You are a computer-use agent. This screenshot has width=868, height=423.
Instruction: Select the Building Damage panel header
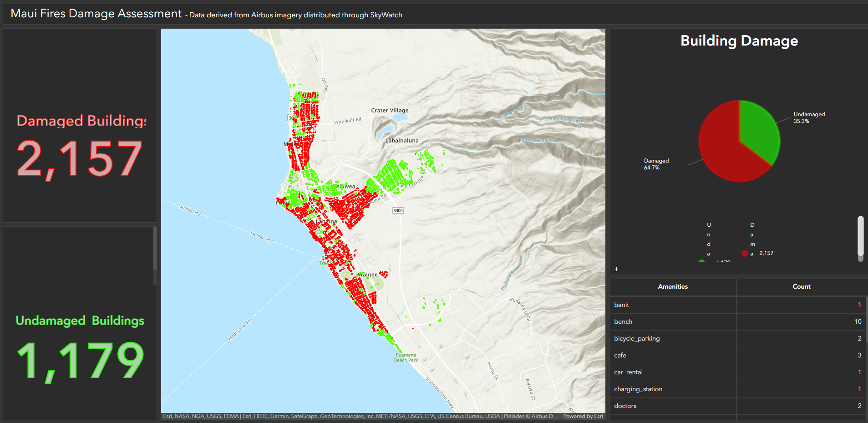click(738, 41)
